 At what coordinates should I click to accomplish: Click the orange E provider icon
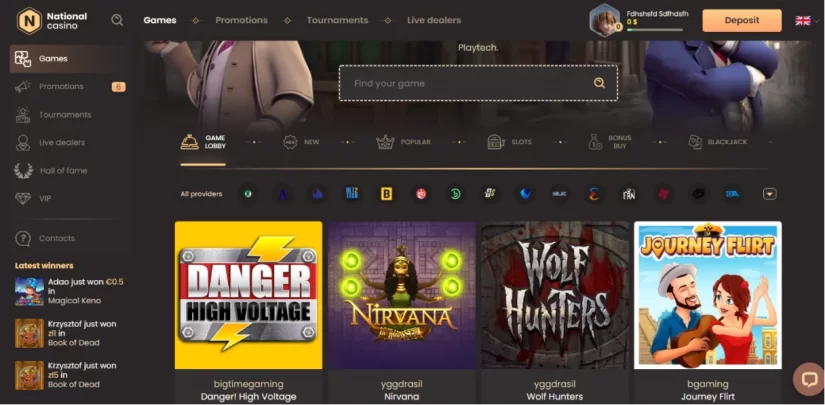[x=593, y=194]
